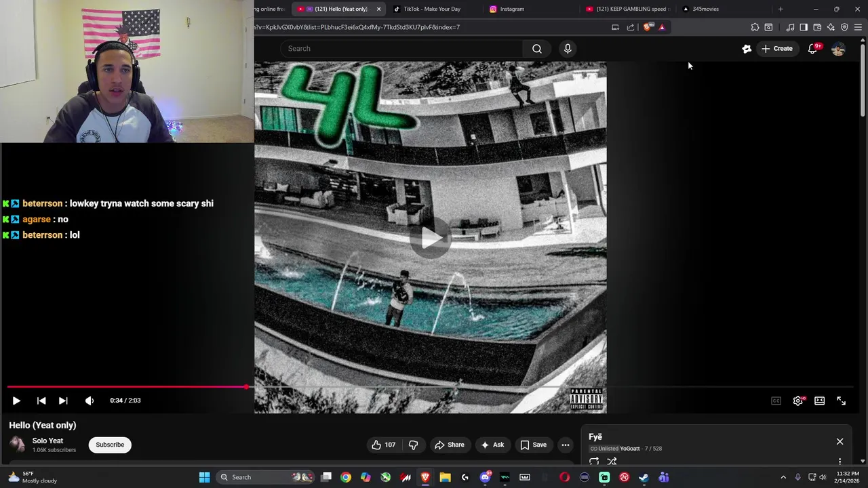Open the Ask AI button
The width and height of the screenshot is (868, 488).
click(492, 445)
